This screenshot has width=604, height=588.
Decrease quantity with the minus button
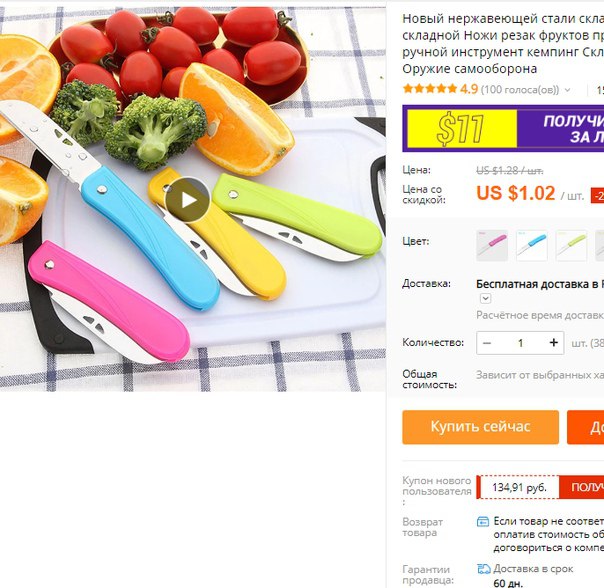[487, 343]
